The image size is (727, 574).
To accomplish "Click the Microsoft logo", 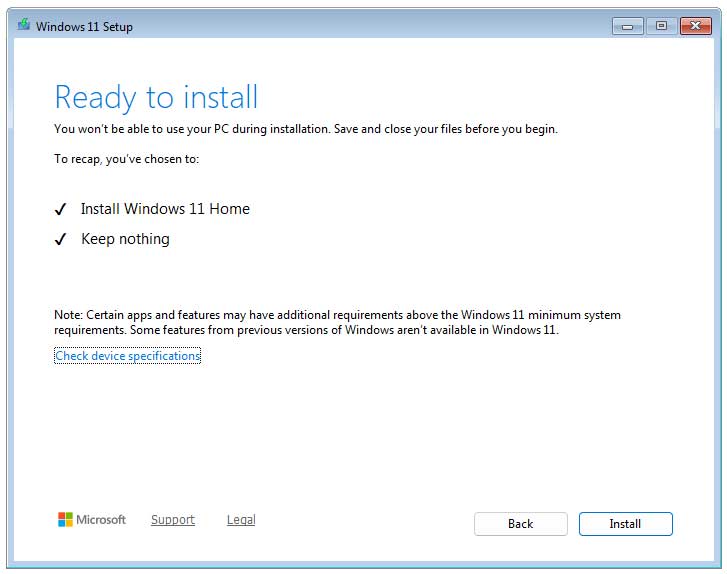I will point(92,519).
